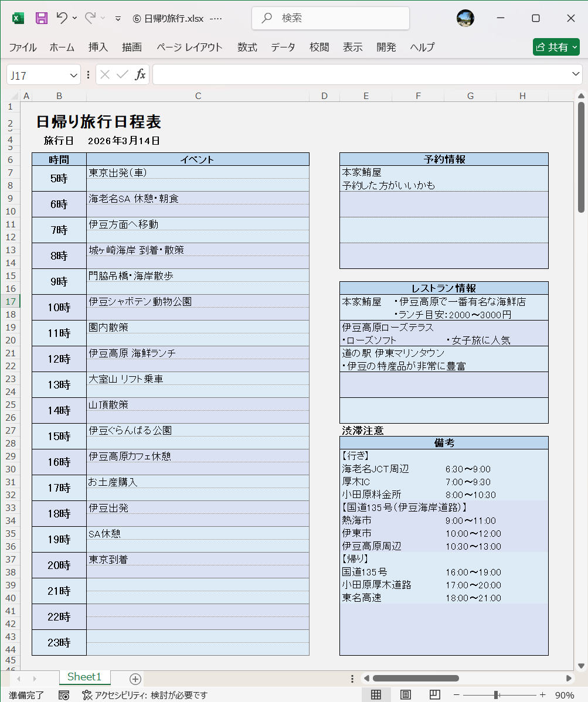Select Normal view grid icon in the status bar
Image resolution: width=588 pixels, height=702 pixels.
point(377,694)
